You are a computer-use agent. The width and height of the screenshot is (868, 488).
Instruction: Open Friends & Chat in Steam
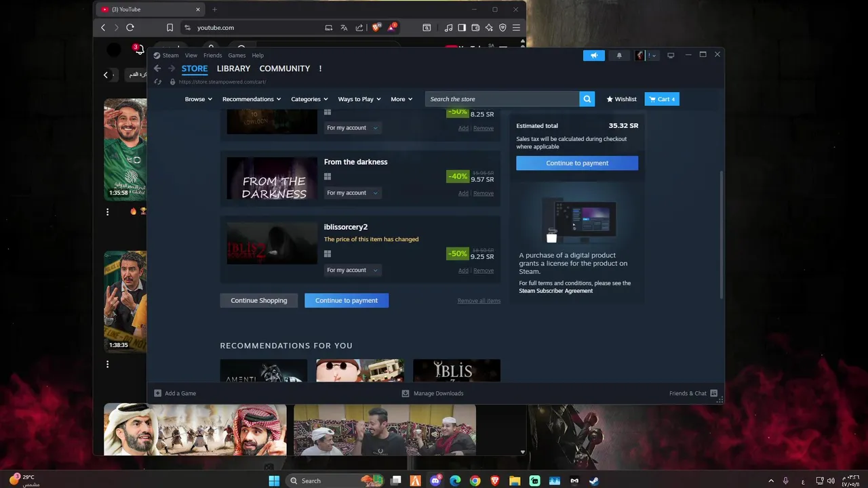692,393
